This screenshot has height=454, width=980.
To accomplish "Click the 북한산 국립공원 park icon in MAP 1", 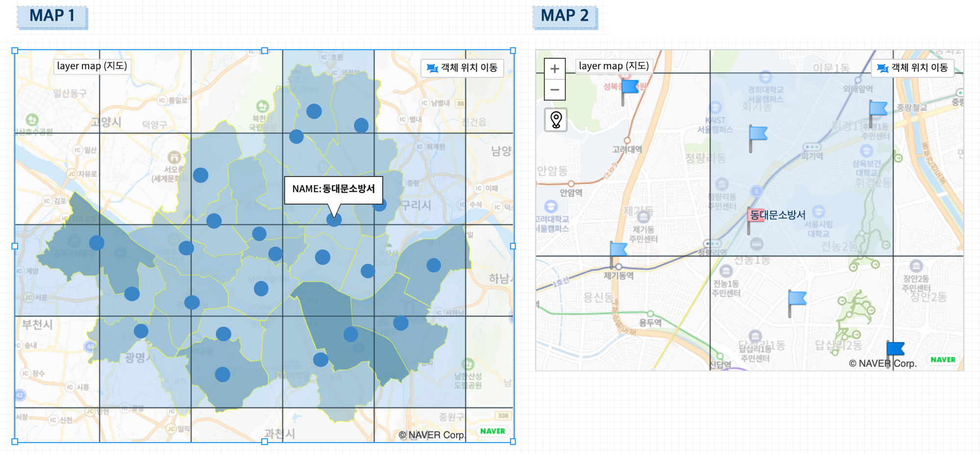I will [263, 106].
